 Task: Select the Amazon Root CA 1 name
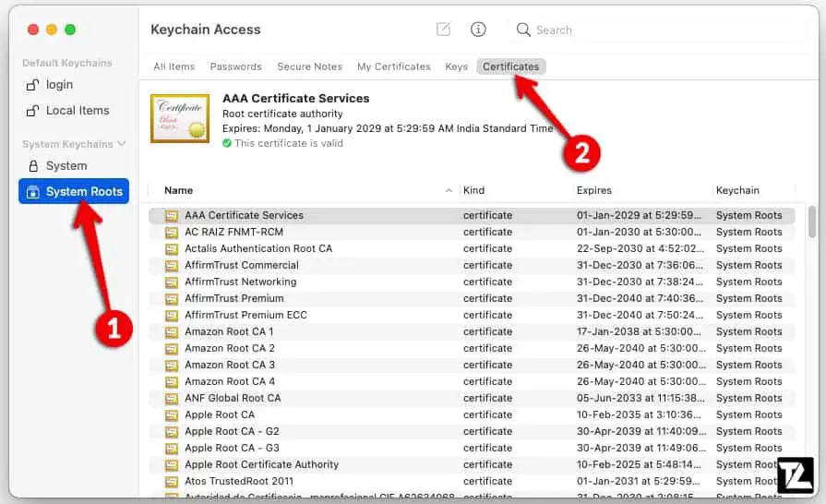pyautogui.click(x=229, y=331)
